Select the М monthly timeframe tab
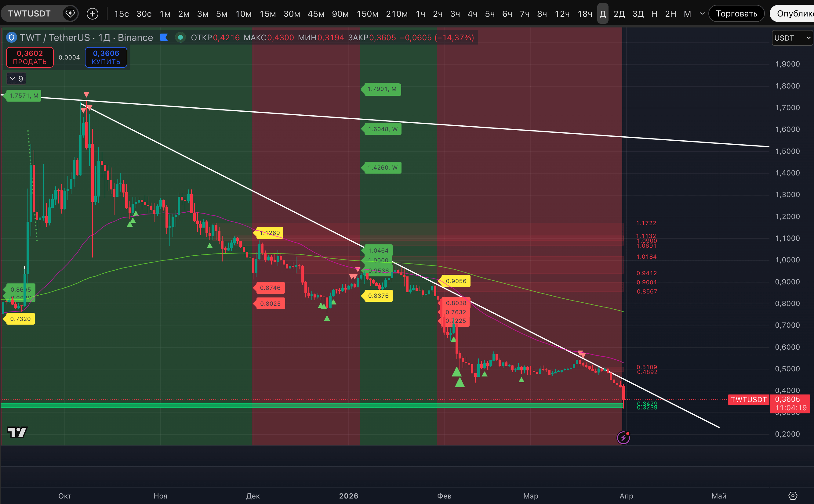Image resolution: width=814 pixels, height=504 pixels. pyautogui.click(x=687, y=14)
